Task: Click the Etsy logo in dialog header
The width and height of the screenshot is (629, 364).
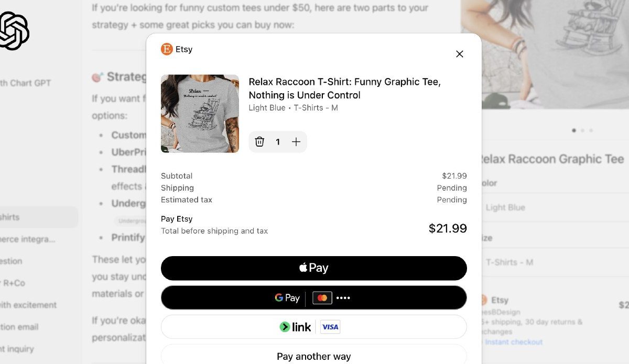Action: 167,49
